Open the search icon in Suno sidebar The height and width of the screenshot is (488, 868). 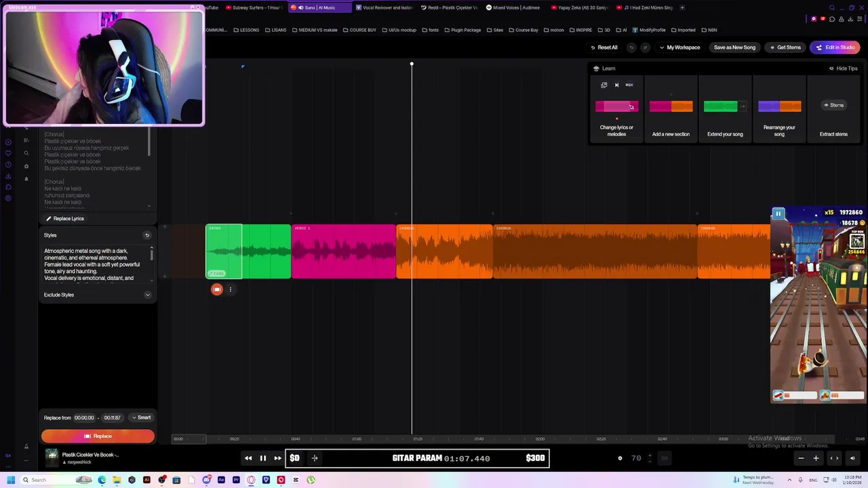26,153
